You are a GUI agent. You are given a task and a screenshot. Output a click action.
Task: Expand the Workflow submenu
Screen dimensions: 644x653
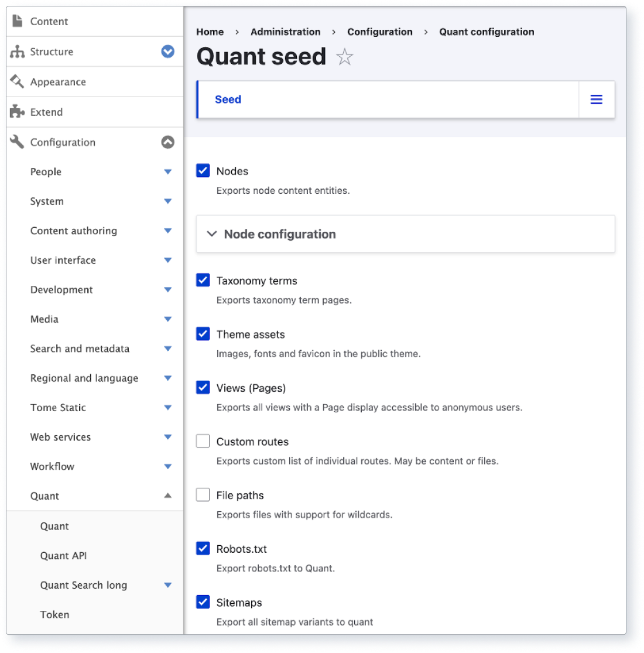pyautogui.click(x=167, y=466)
